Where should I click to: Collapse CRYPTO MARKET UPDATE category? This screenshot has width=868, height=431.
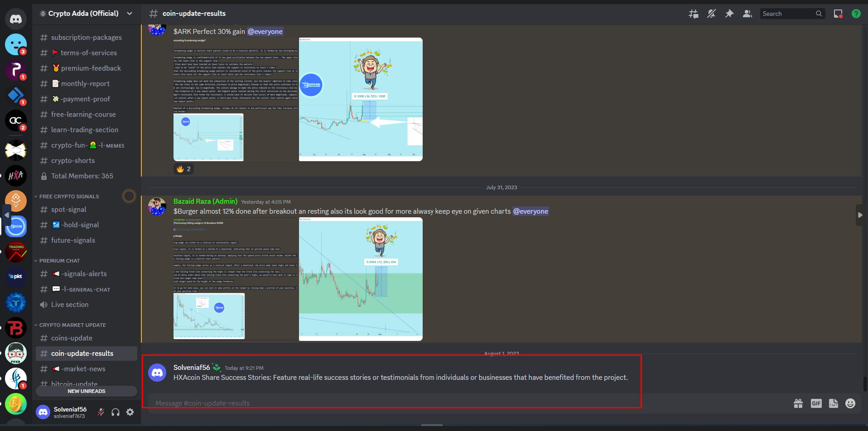coord(70,325)
